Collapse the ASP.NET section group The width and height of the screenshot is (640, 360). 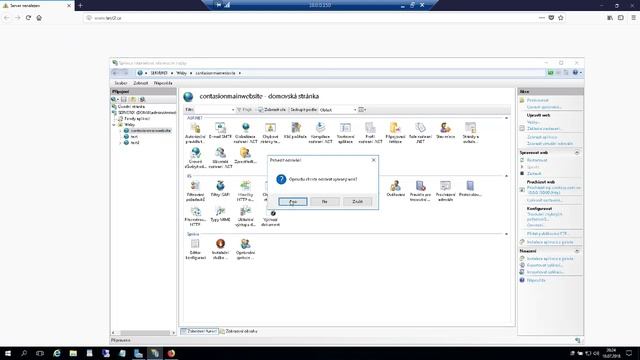[506, 118]
